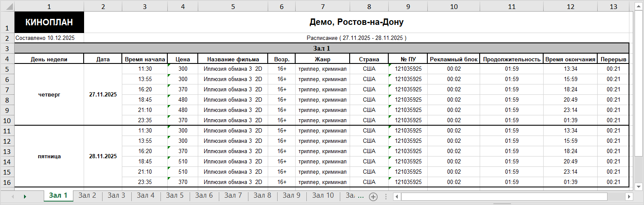Select the 27.11.2025 date cell
Image resolution: width=644 pixels, height=205 pixels.
[x=103, y=94]
